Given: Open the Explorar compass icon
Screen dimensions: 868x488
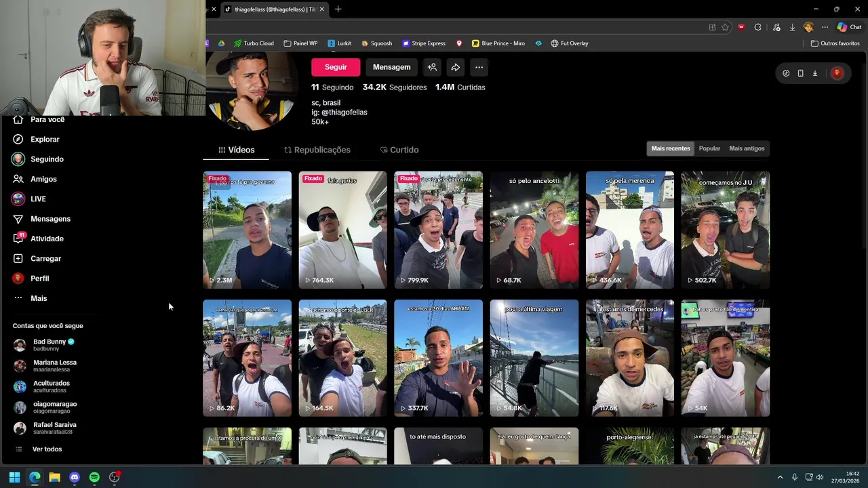Looking at the screenshot, I should 18,139.
